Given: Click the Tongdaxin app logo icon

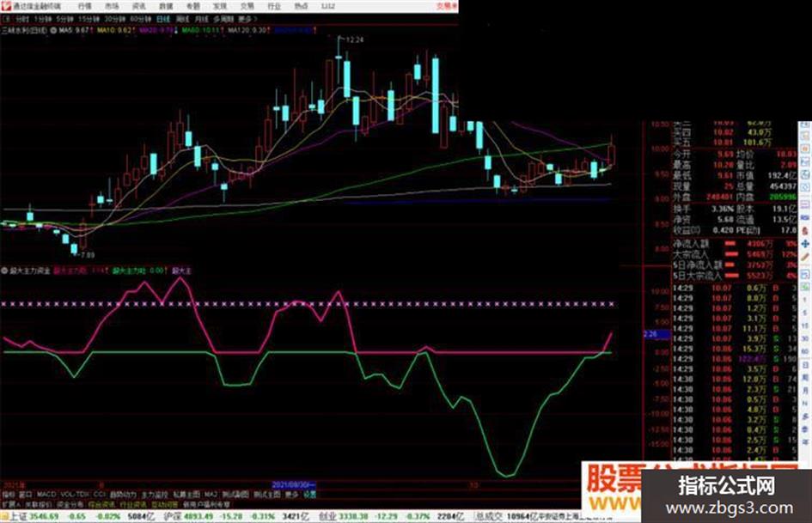Looking at the screenshot, I should point(6,6).
